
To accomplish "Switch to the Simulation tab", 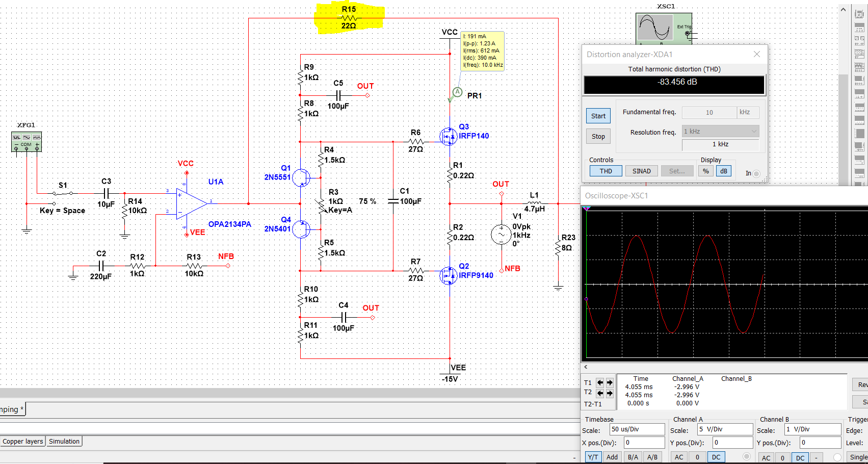I will click(64, 441).
